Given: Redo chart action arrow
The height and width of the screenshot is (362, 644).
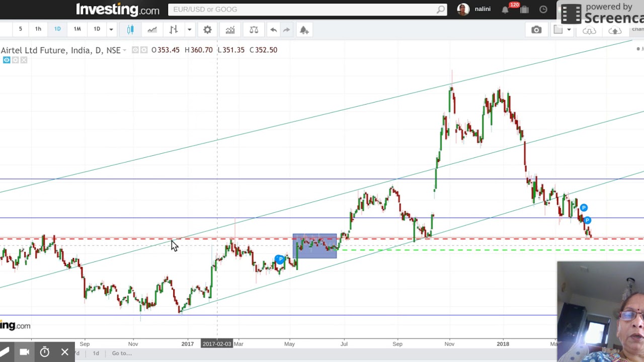Looking at the screenshot, I should click(x=286, y=30).
